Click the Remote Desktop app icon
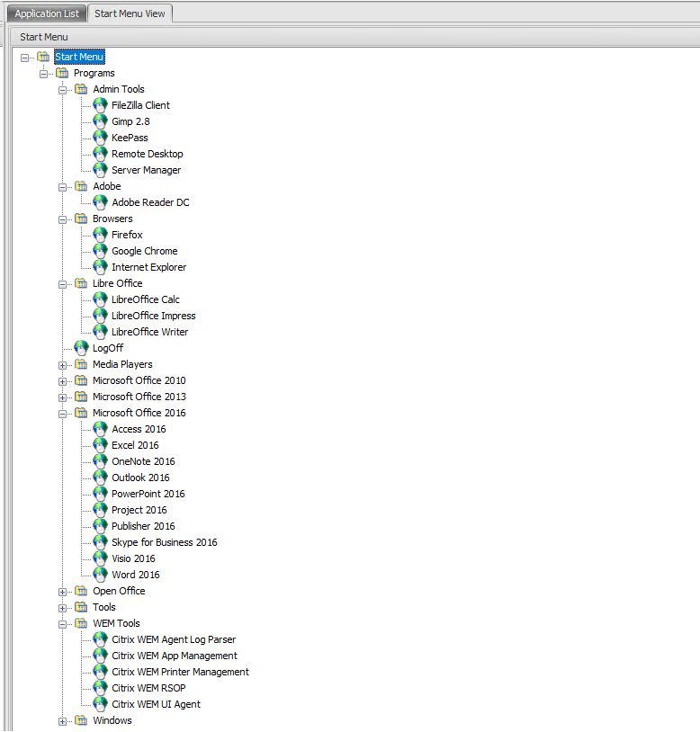Viewport: 700px width, 732px height. pyautogui.click(x=100, y=154)
